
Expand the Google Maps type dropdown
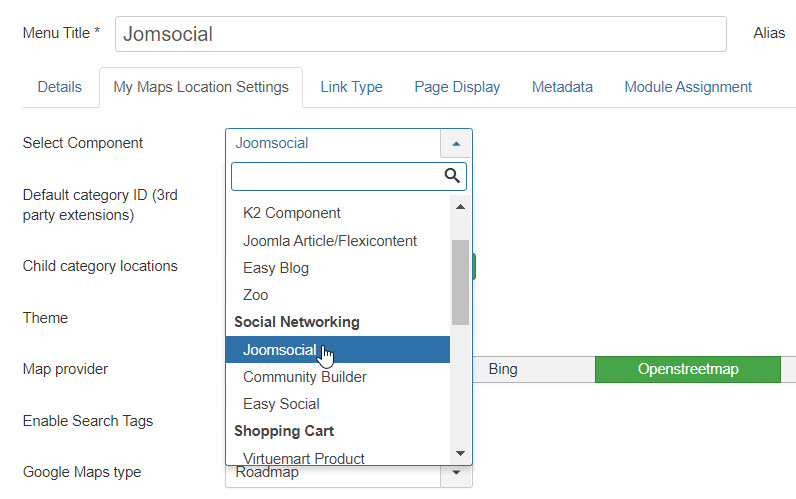[x=456, y=472]
